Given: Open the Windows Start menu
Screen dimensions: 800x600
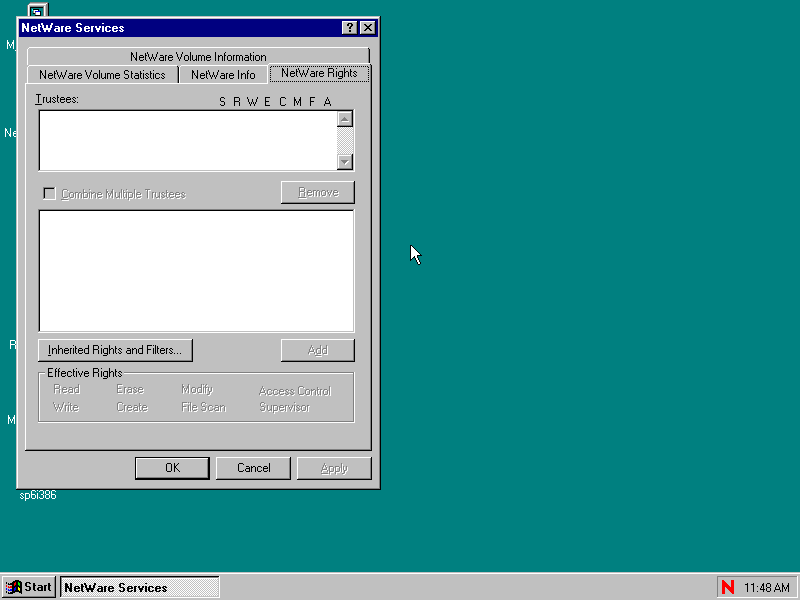Looking at the screenshot, I should coord(29,587).
